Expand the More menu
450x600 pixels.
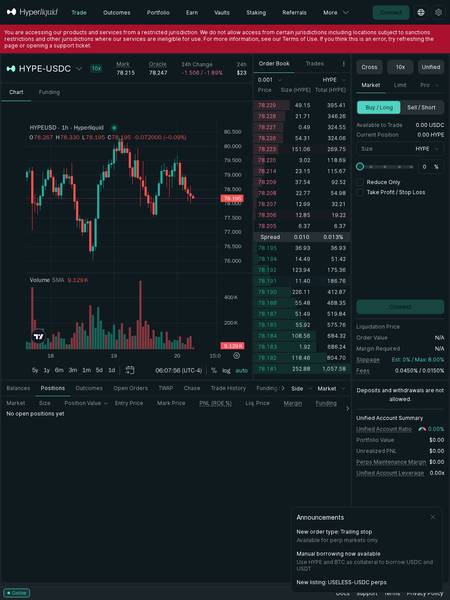336,13
